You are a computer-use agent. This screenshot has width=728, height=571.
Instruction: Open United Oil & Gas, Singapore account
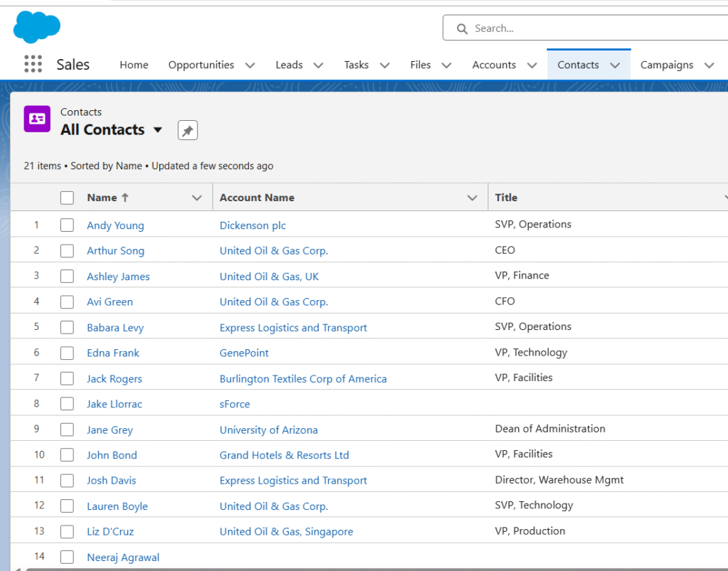pos(287,532)
